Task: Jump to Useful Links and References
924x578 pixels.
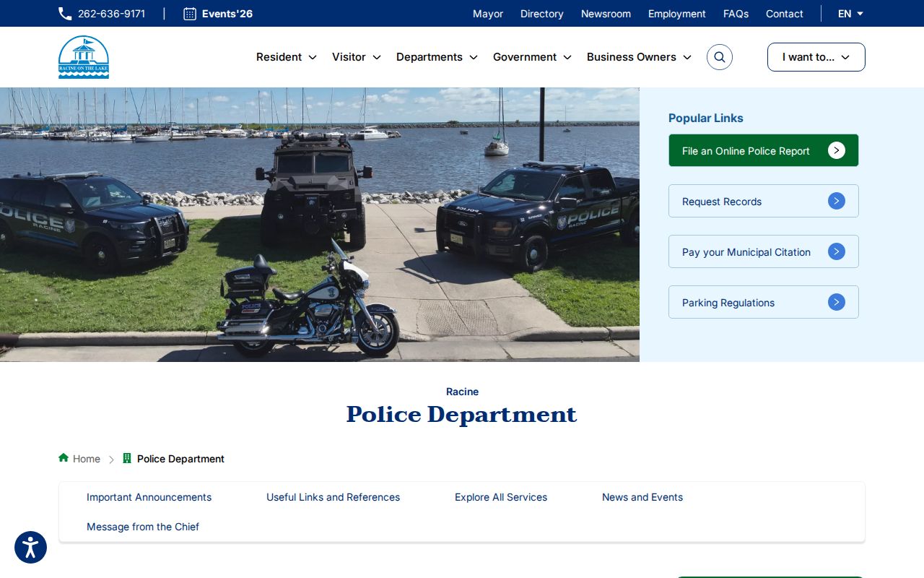Action: coord(333,497)
